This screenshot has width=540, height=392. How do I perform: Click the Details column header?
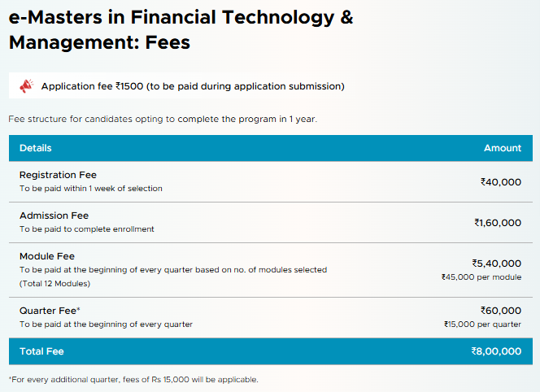[x=36, y=148]
